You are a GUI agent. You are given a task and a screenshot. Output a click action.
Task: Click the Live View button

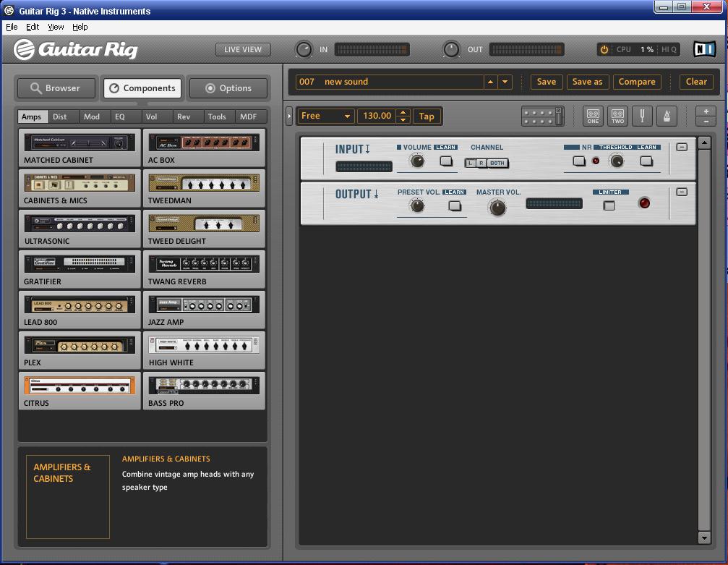point(243,50)
